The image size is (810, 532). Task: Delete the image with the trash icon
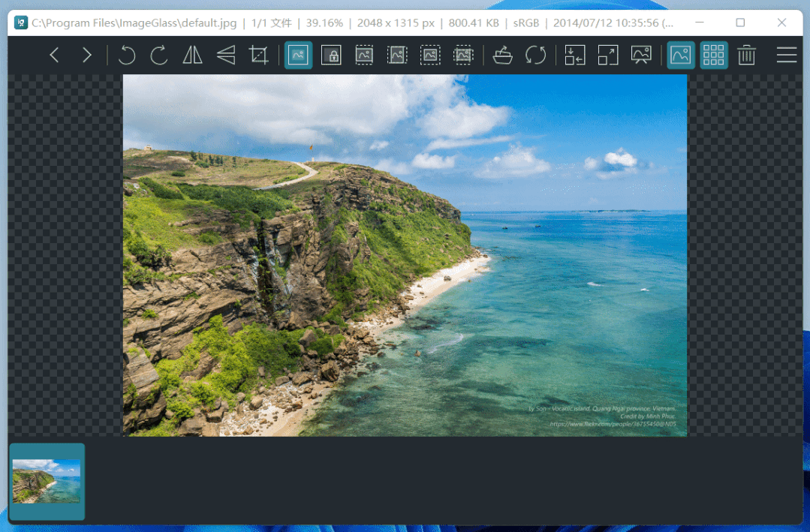pyautogui.click(x=746, y=55)
